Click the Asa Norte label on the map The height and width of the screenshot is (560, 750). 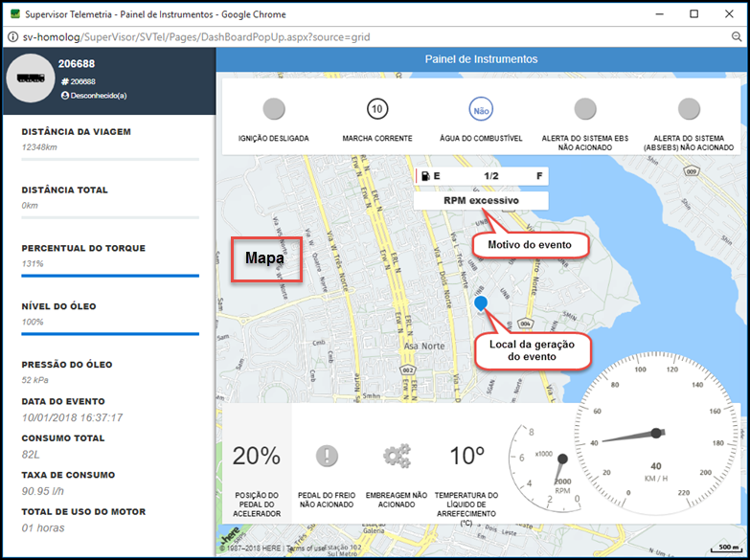click(x=424, y=346)
